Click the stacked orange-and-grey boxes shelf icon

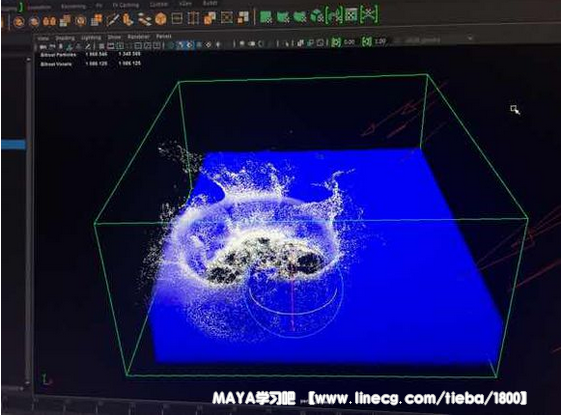(65, 20)
